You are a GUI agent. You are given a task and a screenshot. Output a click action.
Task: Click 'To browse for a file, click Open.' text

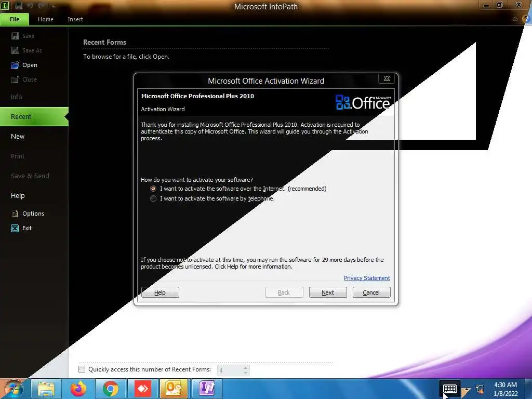(126, 57)
